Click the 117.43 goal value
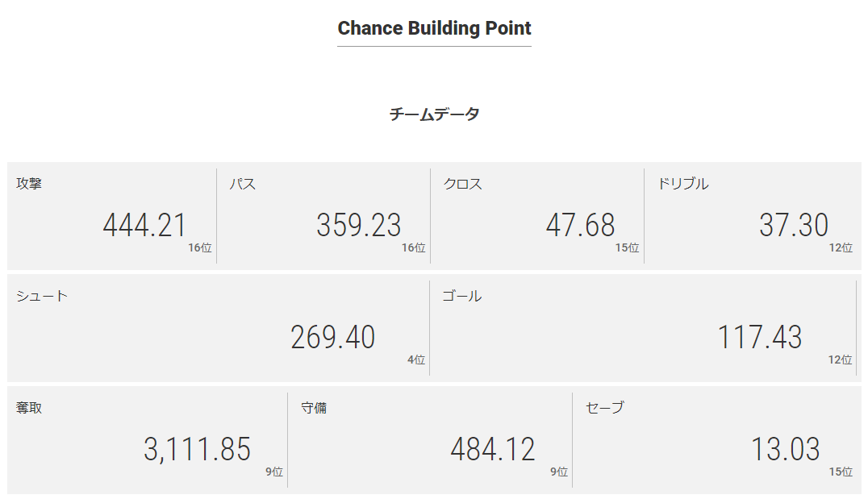Viewport: 868px width, 503px height. click(x=760, y=337)
